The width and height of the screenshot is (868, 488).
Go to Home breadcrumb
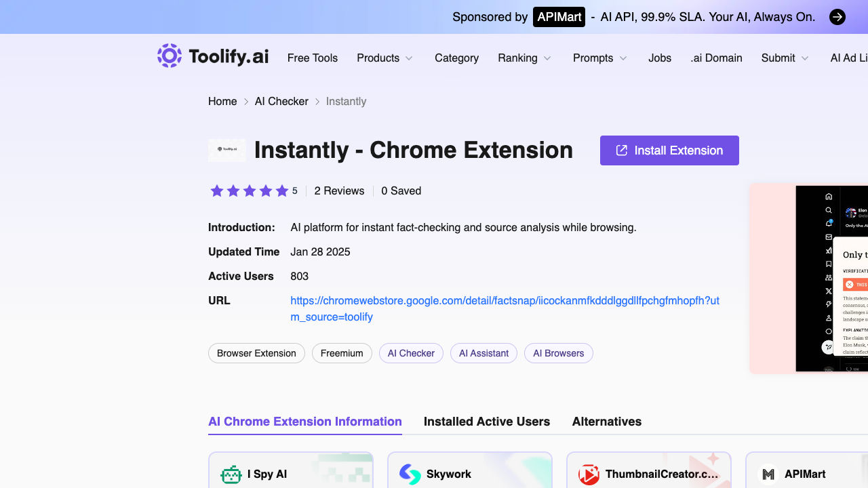[222, 102]
